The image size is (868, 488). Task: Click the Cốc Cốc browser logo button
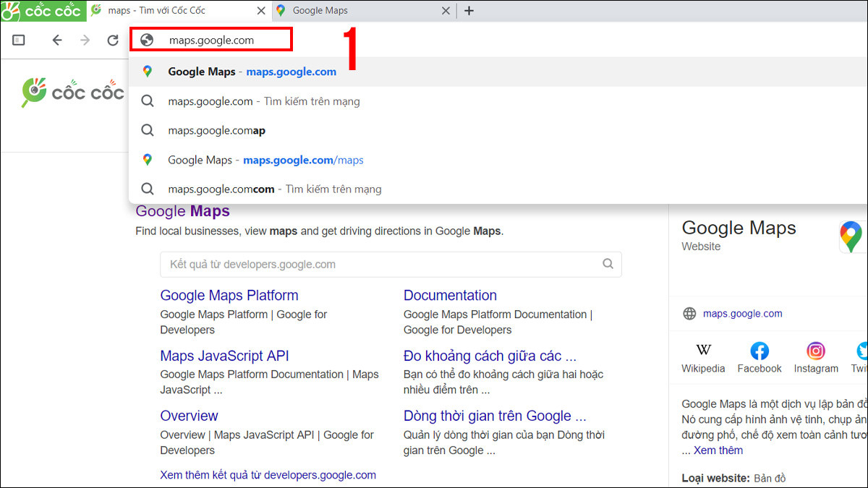pos(43,11)
